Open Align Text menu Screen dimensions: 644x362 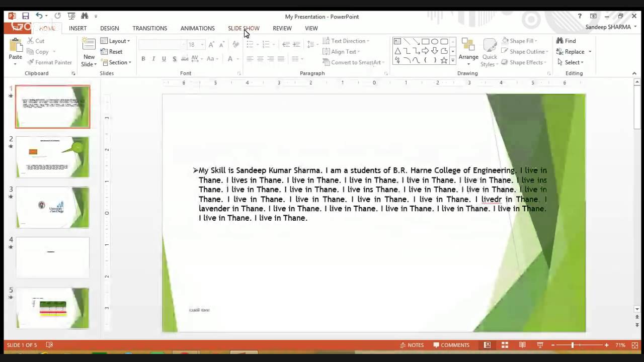click(341, 52)
